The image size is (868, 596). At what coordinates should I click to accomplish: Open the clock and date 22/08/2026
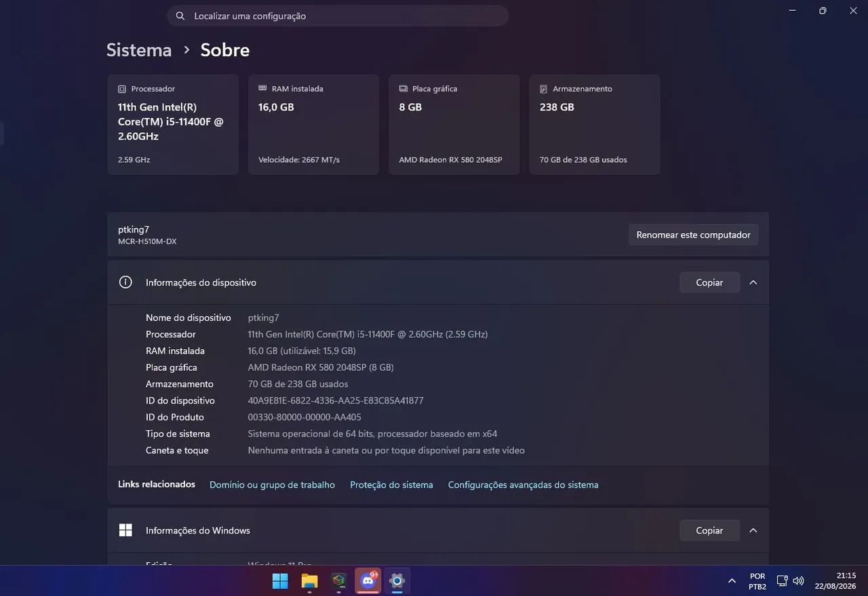835,581
